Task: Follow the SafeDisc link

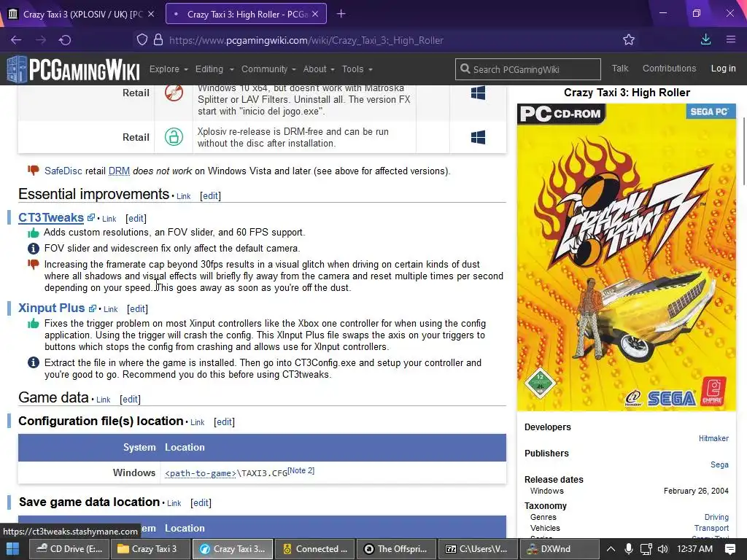Action: tap(63, 171)
